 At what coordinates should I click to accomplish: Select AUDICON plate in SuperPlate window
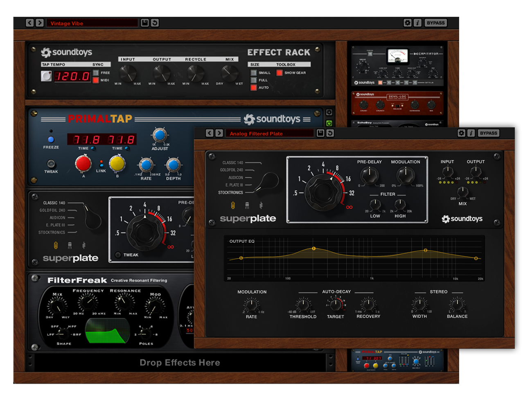click(236, 178)
